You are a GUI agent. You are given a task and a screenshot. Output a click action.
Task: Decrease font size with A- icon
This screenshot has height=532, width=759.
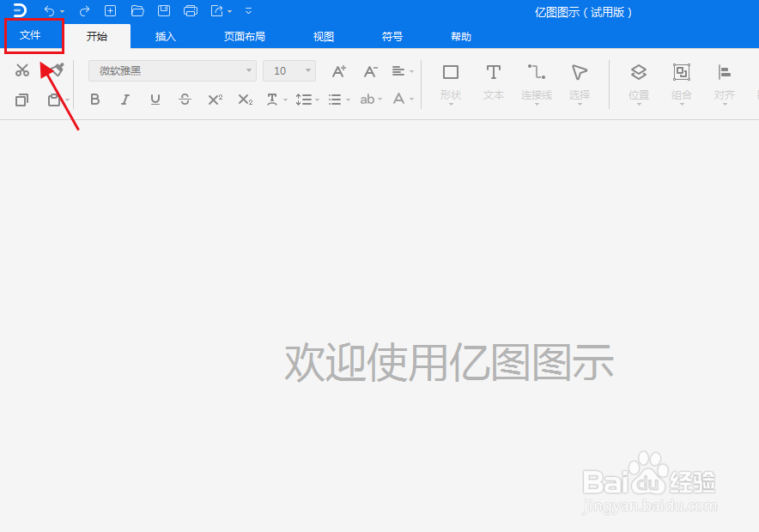click(x=370, y=71)
